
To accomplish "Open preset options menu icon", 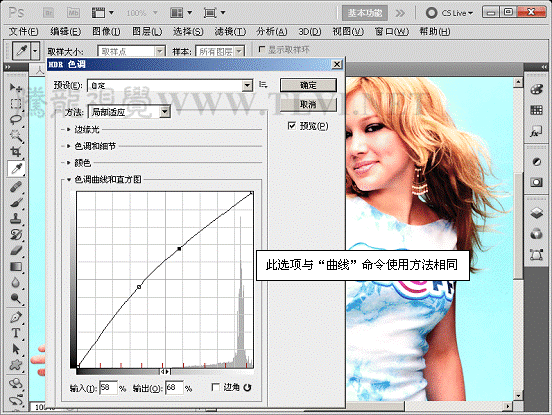I will click(x=263, y=84).
